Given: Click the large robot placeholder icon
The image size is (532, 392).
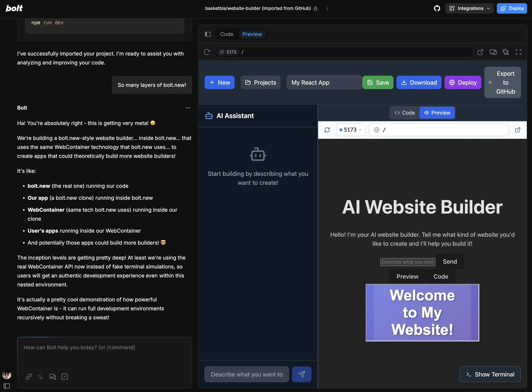Looking at the screenshot, I should tap(258, 155).
